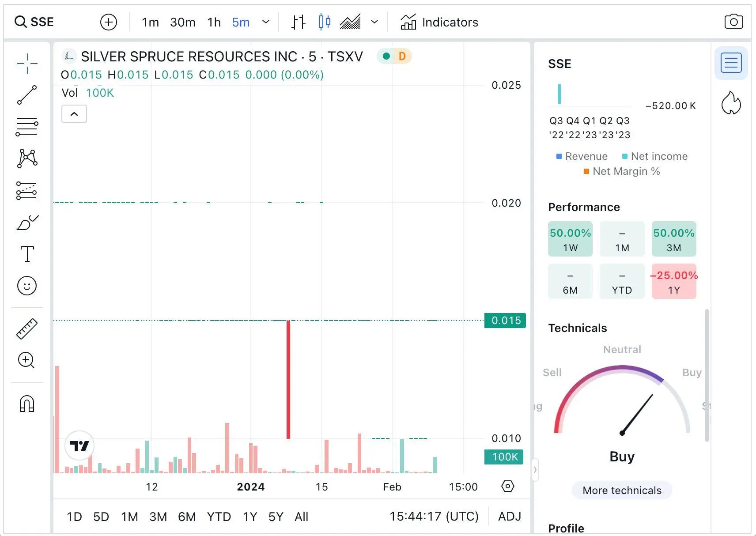Select the Fibonacci retracement tool
The image size is (756, 536).
(27, 127)
